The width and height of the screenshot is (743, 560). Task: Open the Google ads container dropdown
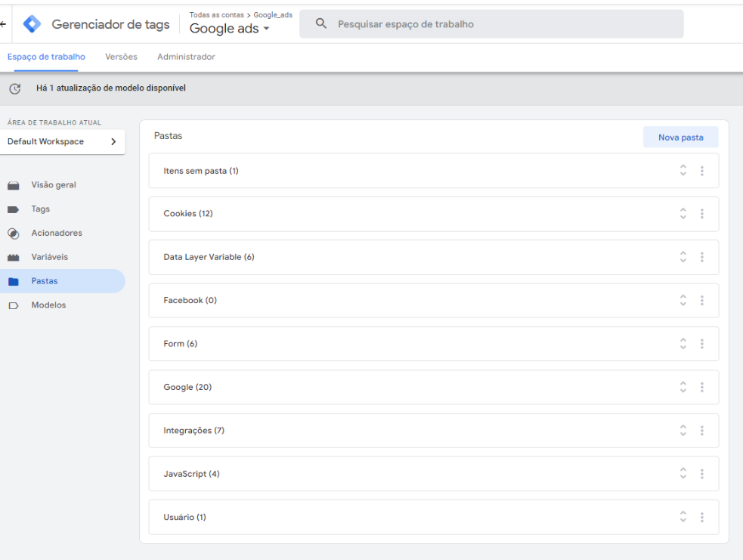229,29
